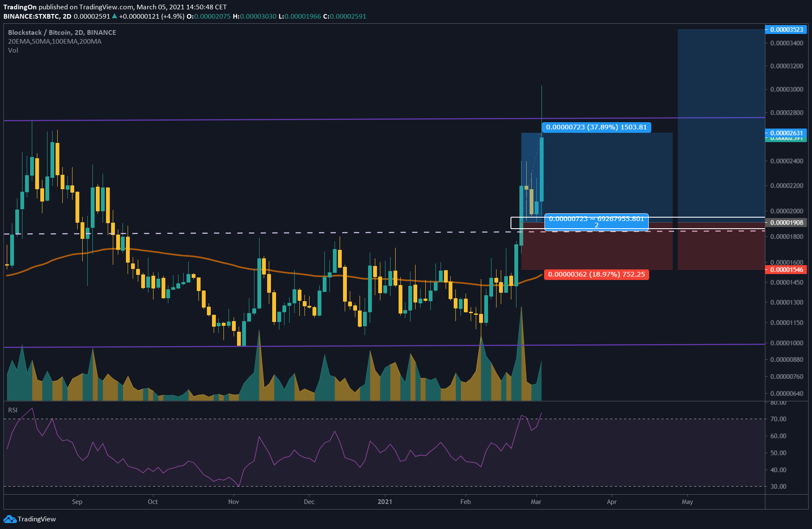Click the 0.00000640 price axis label
812x529 pixels.
pos(787,393)
